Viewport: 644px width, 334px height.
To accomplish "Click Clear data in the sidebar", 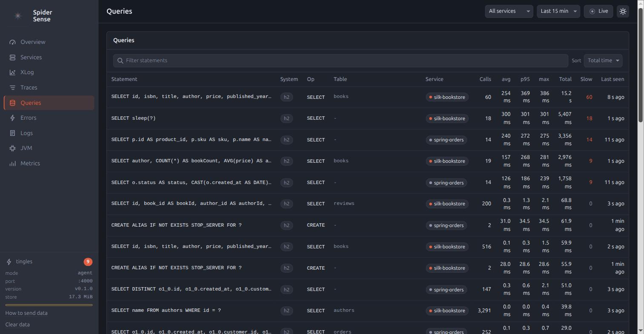I will click(17, 325).
